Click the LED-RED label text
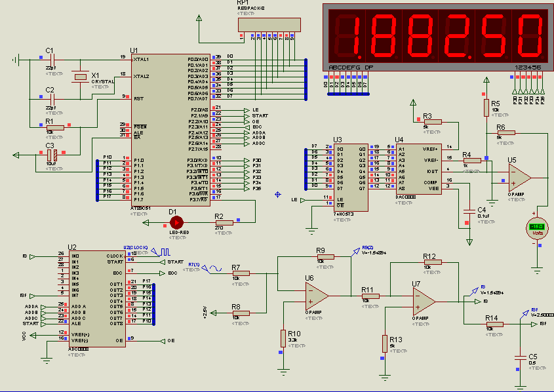 (x=179, y=232)
